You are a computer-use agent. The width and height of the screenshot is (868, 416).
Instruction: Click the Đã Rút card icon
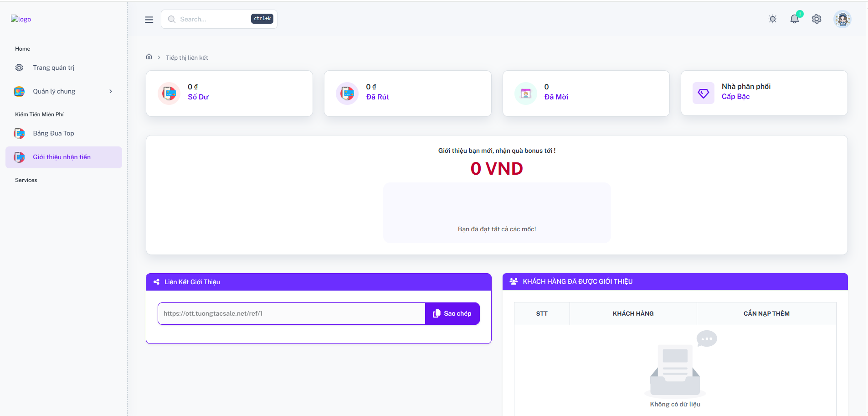click(x=347, y=94)
